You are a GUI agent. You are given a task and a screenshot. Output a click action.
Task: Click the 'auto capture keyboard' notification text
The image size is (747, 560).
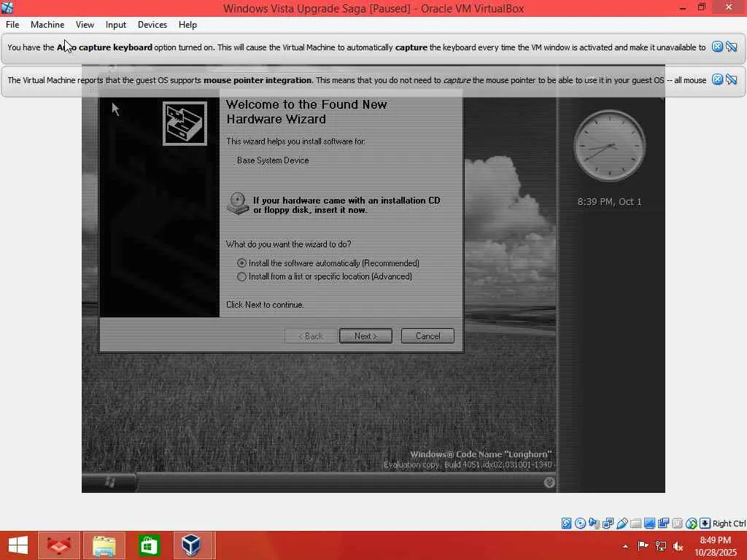(356, 47)
